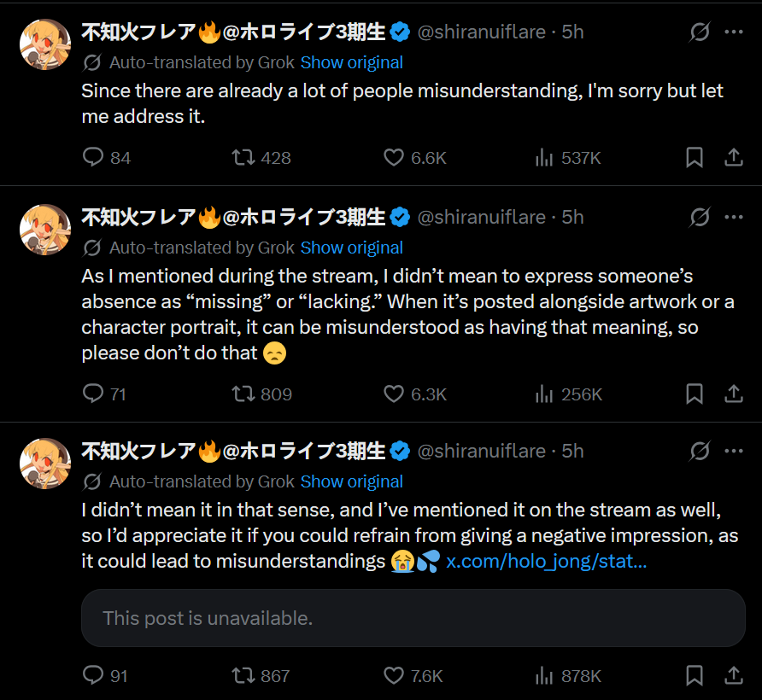View analytics showing 256K views
Viewport: 762px width, 700px height.
click(543, 394)
